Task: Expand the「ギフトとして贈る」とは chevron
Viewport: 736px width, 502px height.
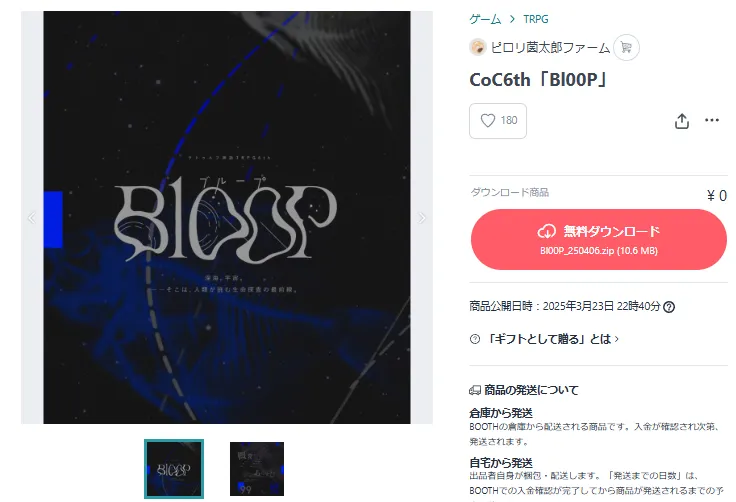Action: click(616, 339)
